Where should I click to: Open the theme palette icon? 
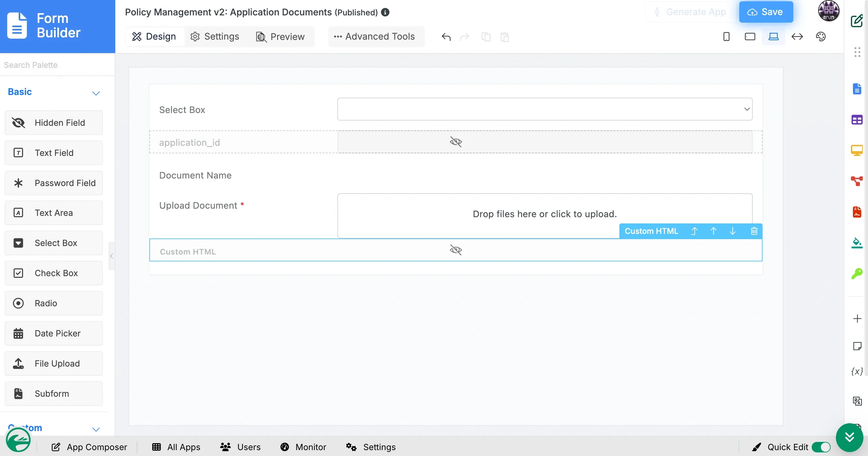pyautogui.click(x=821, y=37)
